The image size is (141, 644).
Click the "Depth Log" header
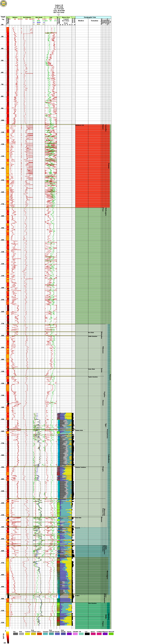coord(3,18)
